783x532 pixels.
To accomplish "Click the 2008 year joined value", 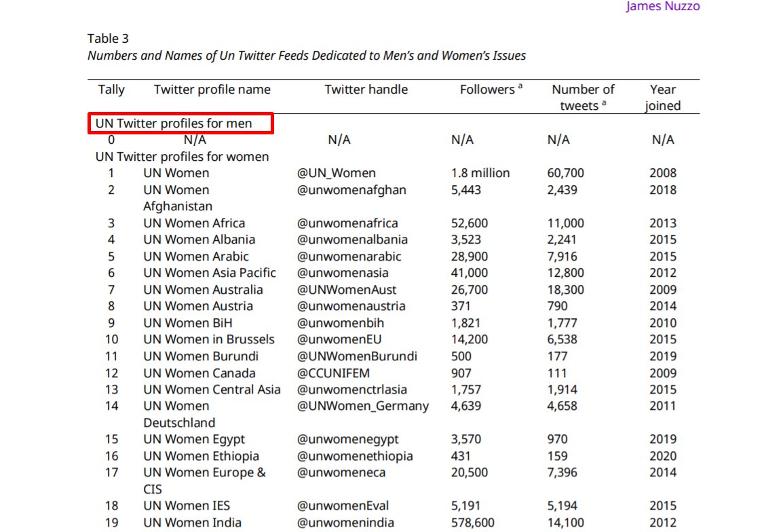I will 663,173.
